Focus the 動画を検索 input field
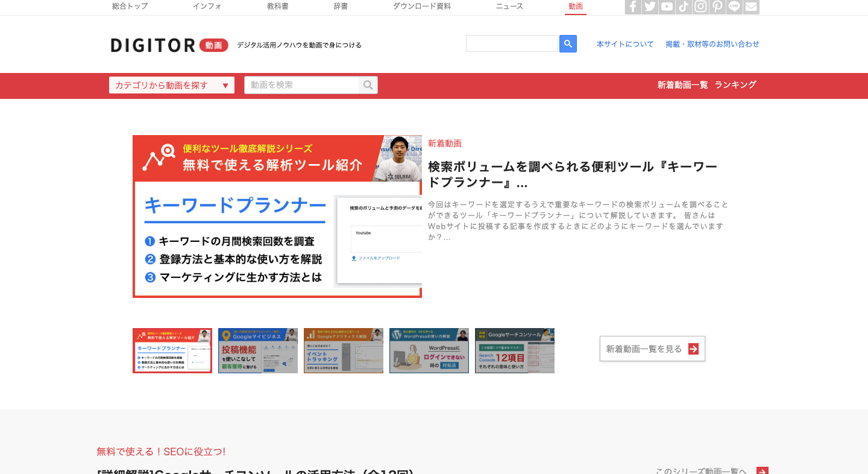This screenshot has width=868, height=474. (301, 85)
